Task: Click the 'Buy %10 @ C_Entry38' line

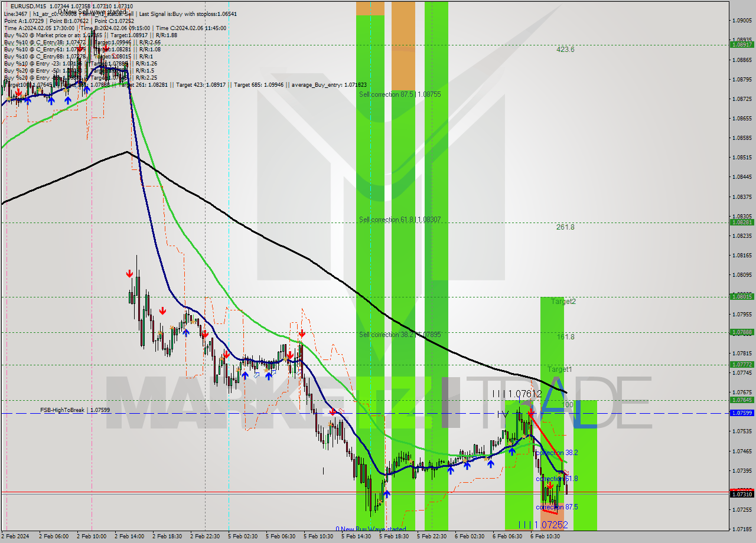Action: tap(82, 42)
